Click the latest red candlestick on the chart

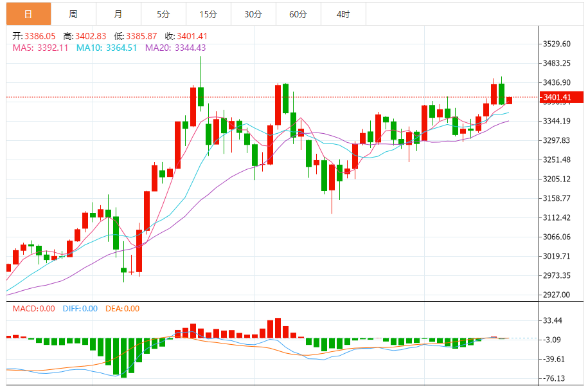(x=509, y=100)
